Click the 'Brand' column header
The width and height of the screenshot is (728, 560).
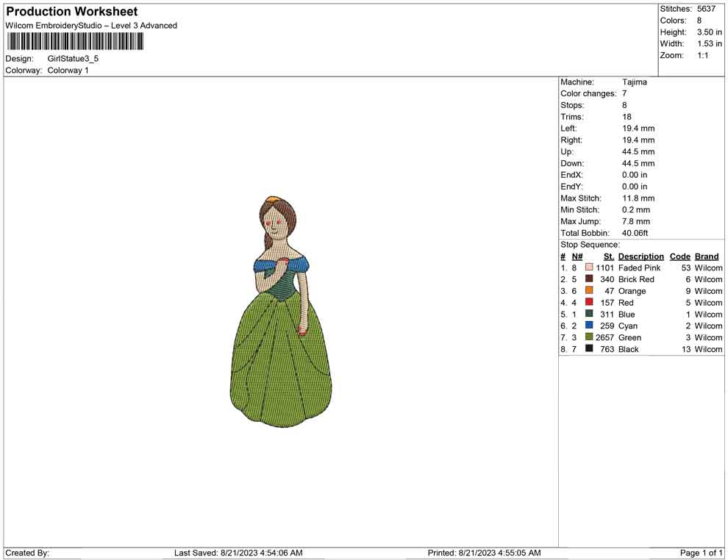point(707,256)
